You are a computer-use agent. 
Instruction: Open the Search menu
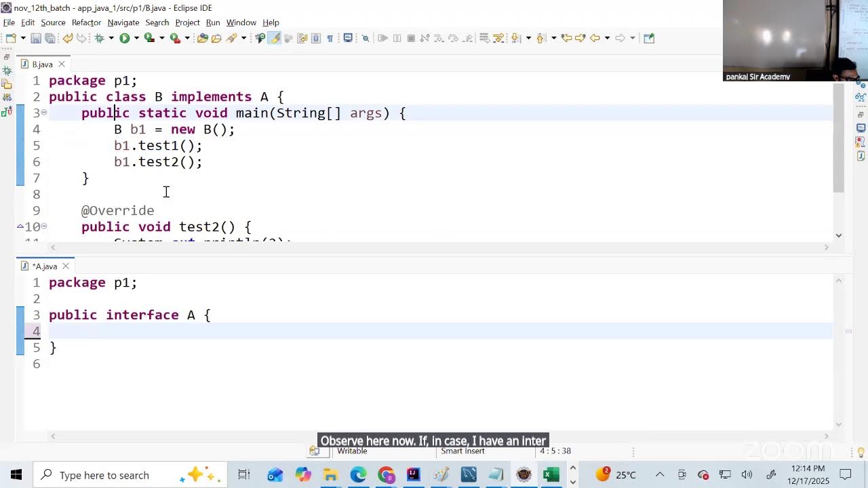(x=157, y=22)
